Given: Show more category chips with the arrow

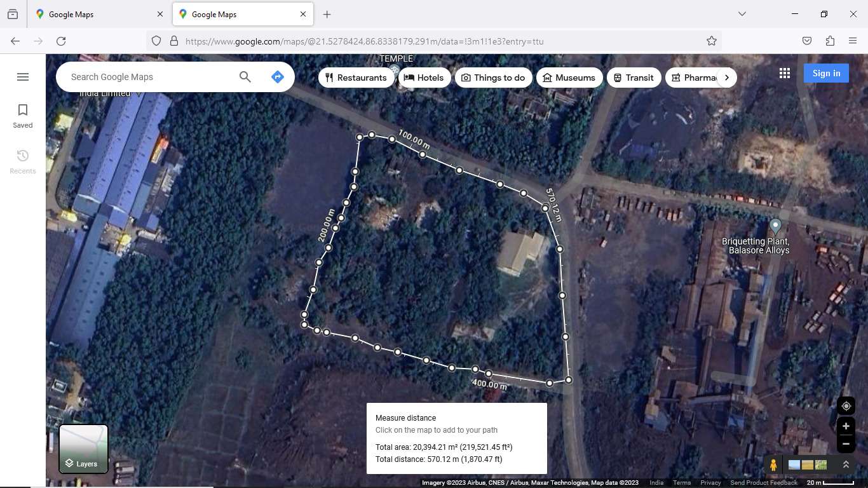Looking at the screenshot, I should pyautogui.click(x=727, y=78).
